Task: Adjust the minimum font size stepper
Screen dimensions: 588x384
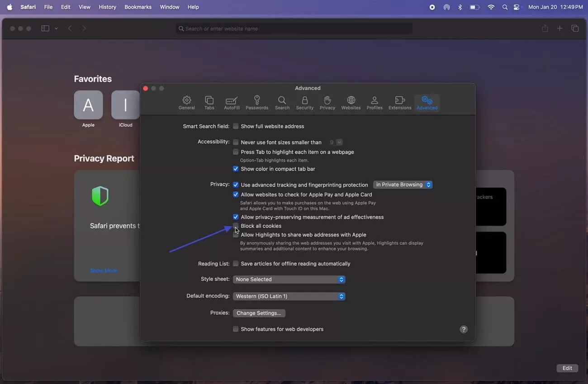Action: (x=339, y=142)
